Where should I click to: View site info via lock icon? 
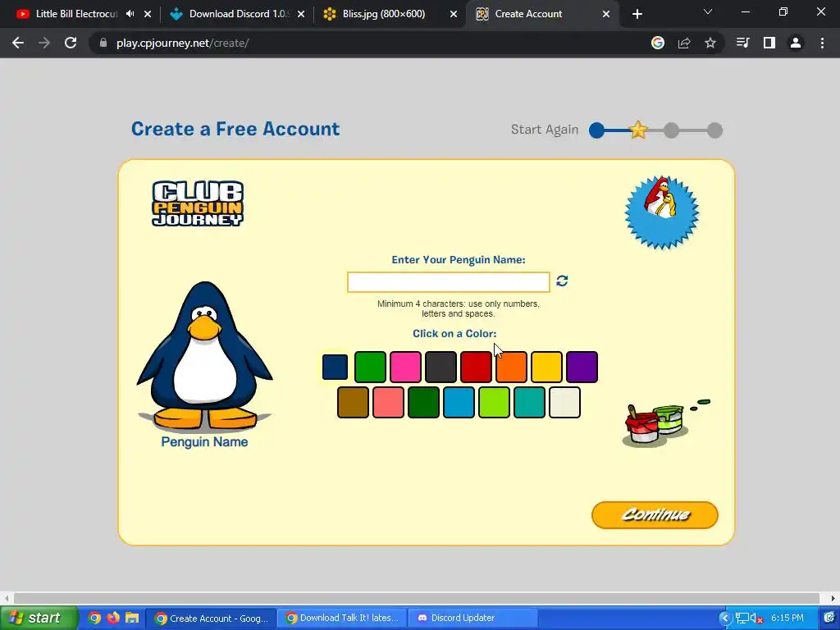(103, 43)
